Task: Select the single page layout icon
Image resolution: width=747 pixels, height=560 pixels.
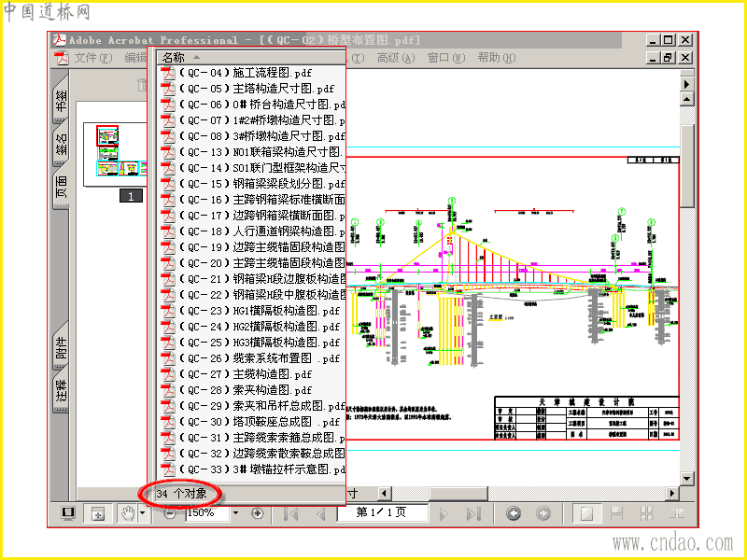Action: [586, 513]
